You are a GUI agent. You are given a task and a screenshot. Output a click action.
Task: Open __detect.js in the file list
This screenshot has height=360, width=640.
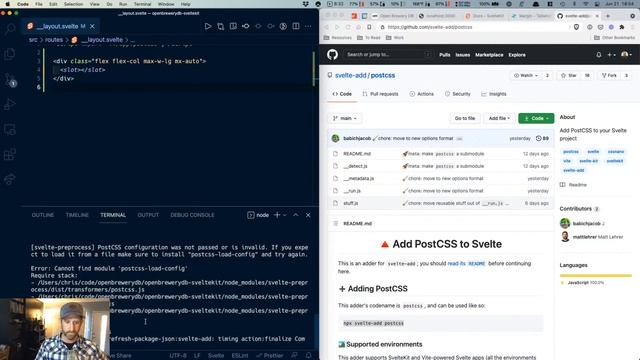[355, 166]
